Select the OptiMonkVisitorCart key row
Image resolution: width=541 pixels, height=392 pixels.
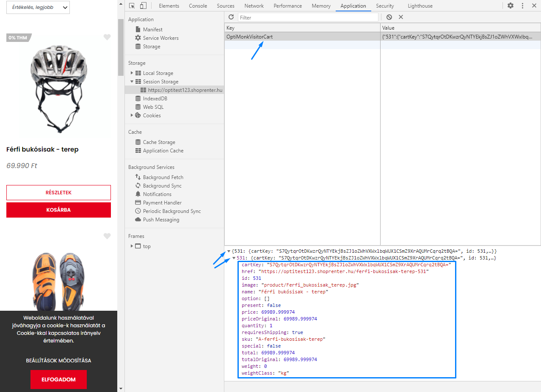click(x=383, y=37)
